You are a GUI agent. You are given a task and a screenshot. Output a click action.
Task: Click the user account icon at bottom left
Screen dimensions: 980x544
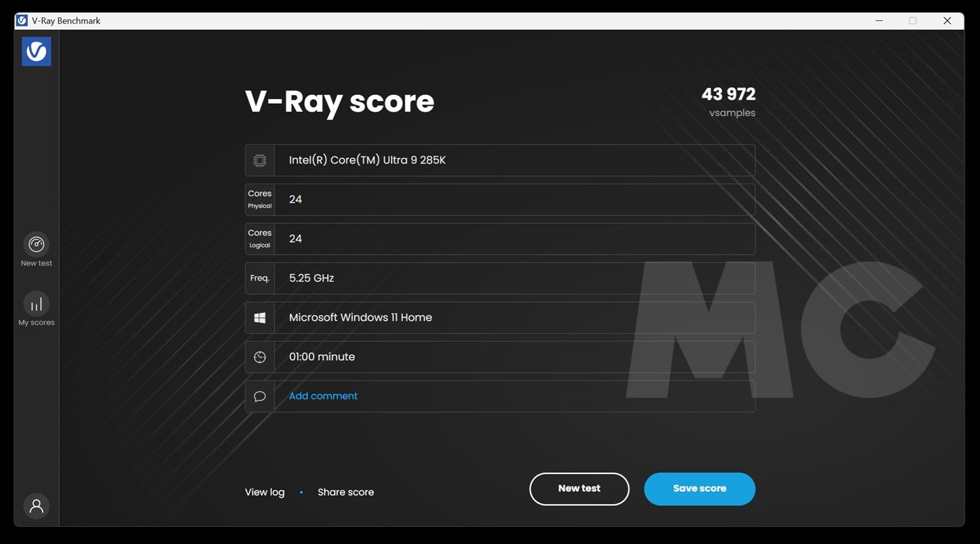(x=36, y=506)
